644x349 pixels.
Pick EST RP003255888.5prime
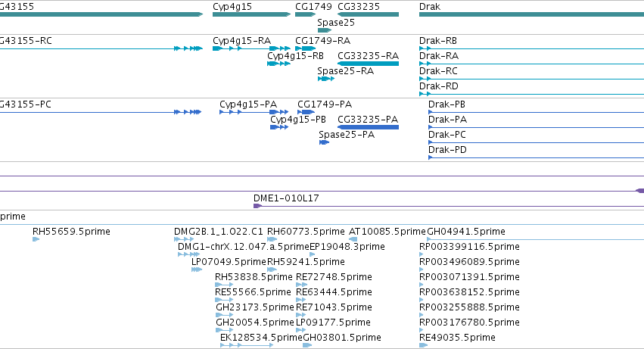469,307
